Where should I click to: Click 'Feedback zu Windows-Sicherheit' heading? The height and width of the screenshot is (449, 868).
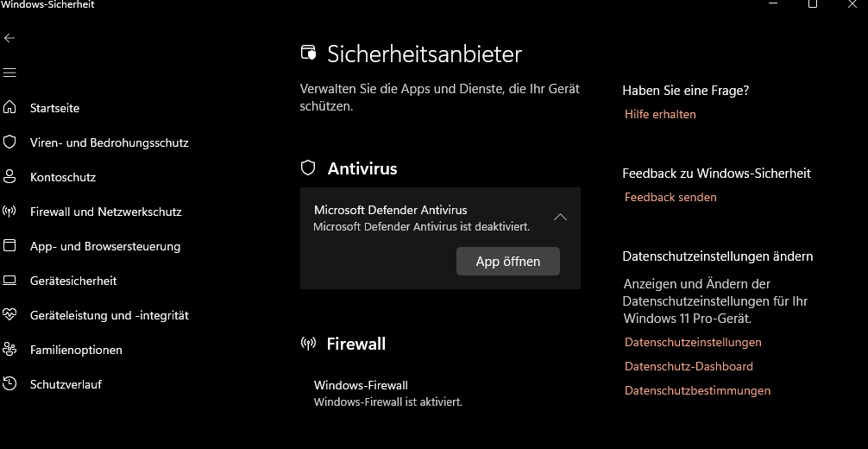[x=716, y=174]
